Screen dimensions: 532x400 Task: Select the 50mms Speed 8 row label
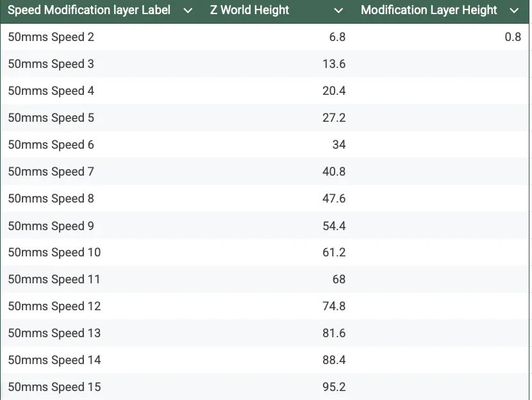tap(51, 198)
